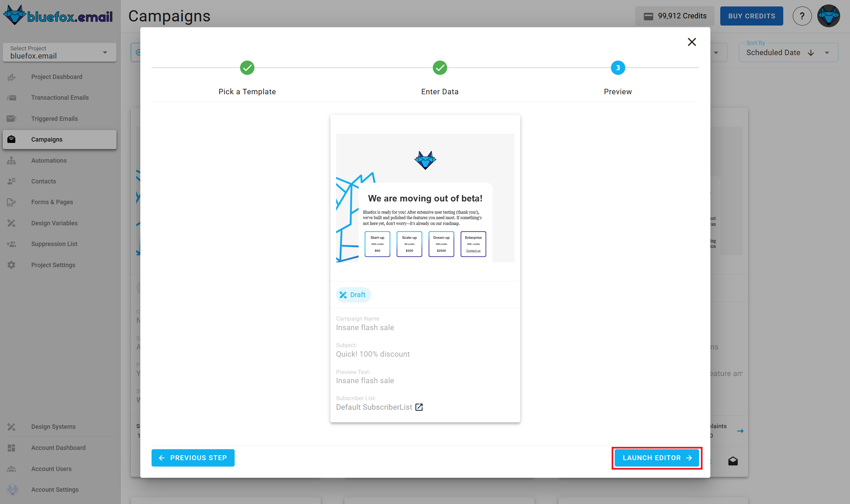The width and height of the screenshot is (850, 504).
Task: Click the Transactional Emails envelope icon
Action: [12, 98]
